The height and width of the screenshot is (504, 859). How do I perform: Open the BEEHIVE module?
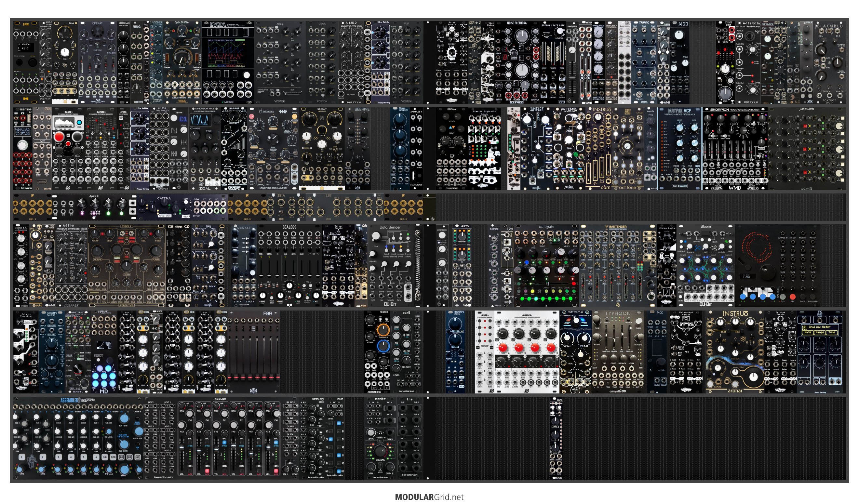pyautogui.click(x=357, y=149)
